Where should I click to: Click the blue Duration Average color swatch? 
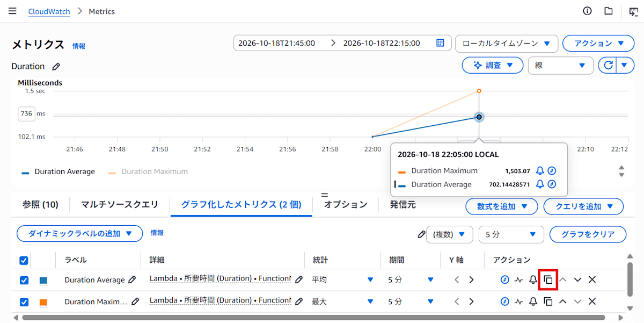coord(43,280)
